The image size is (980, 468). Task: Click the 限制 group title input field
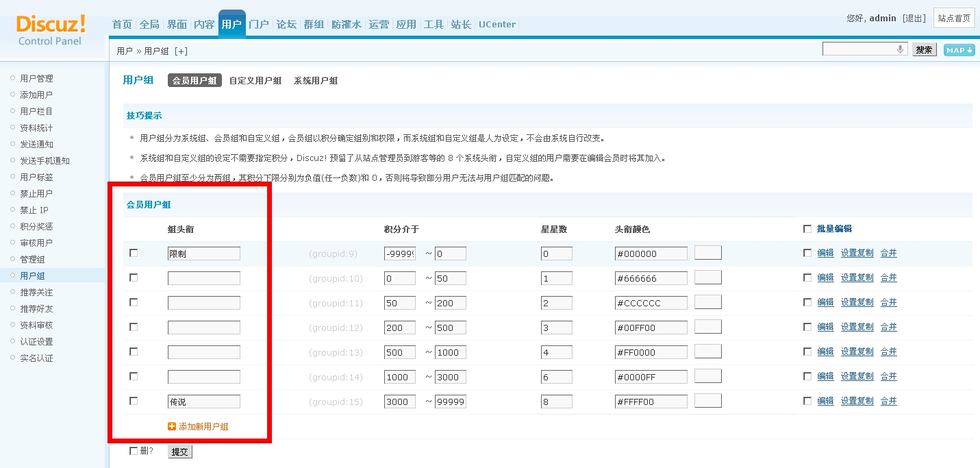204,254
